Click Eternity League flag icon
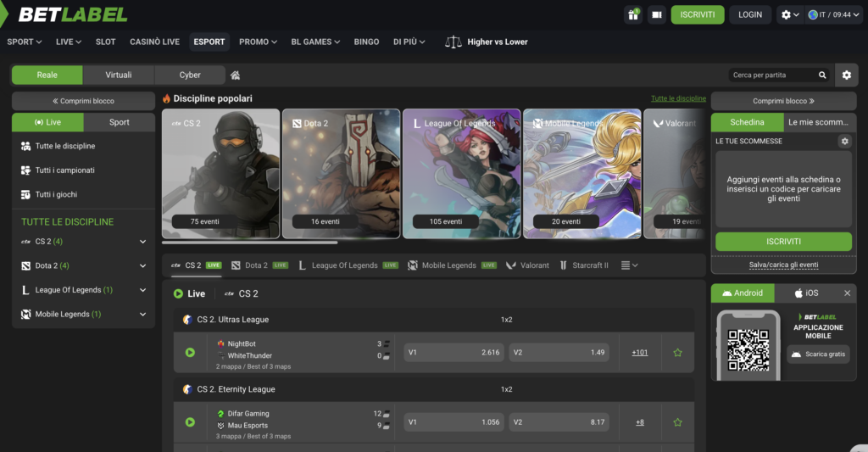The height and width of the screenshot is (452, 868). 187,389
